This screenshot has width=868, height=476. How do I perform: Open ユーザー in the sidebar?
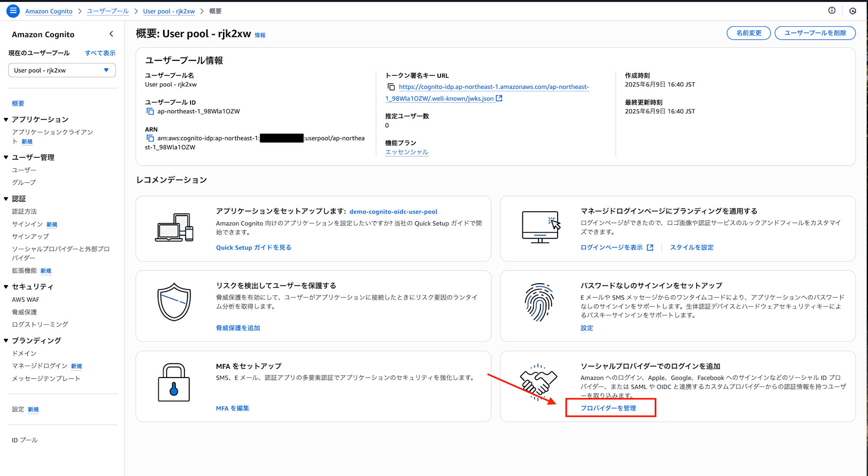pos(24,170)
